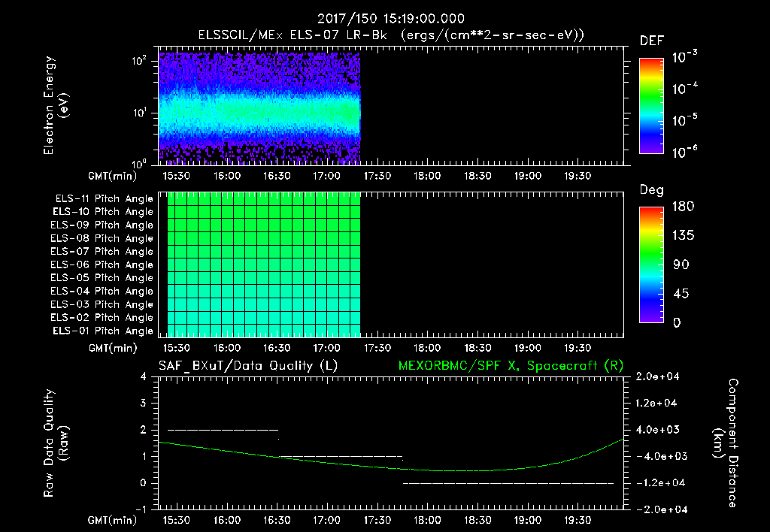The height and width of the screenshot is (532, 770).
Task: Click the 0 degree colorbar value
Action: 678,322
